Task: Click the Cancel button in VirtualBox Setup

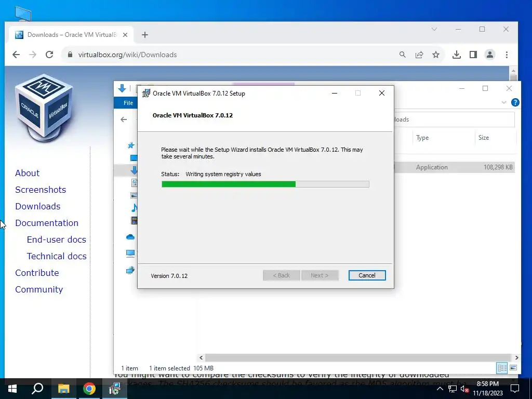Action: click(x=367, y=275)
